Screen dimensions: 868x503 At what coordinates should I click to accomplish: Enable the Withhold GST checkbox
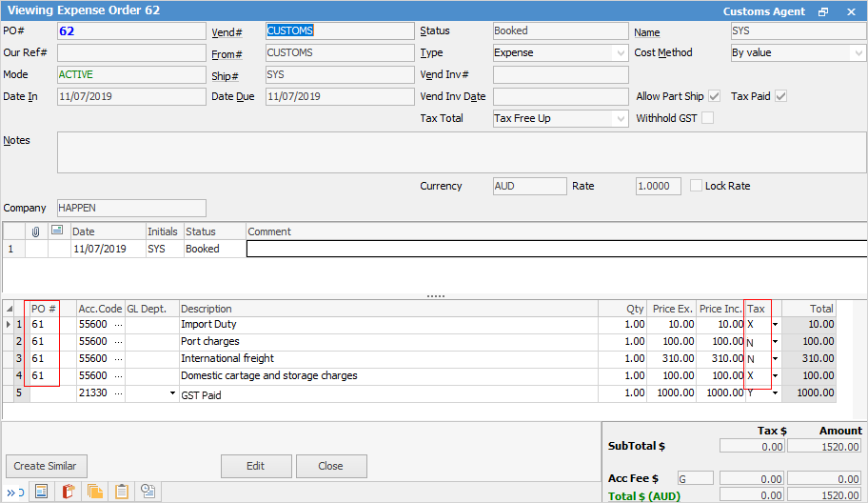click(707, 118)
